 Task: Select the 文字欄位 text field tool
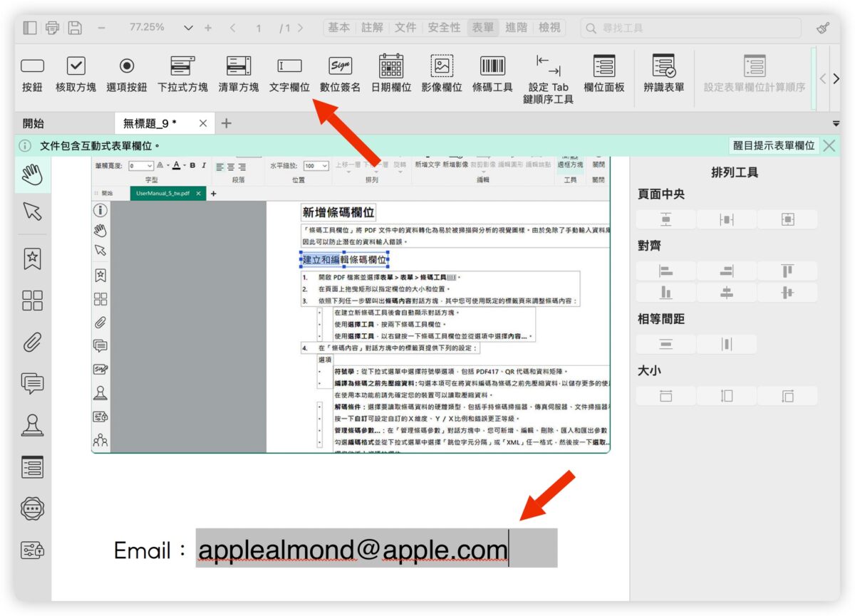pyautogui.click(x=289, y=75)
